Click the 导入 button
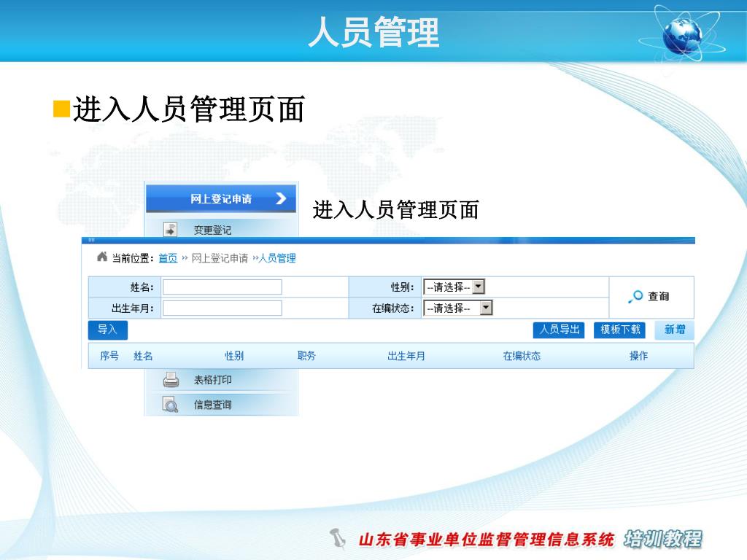 [x=108, y=330]
